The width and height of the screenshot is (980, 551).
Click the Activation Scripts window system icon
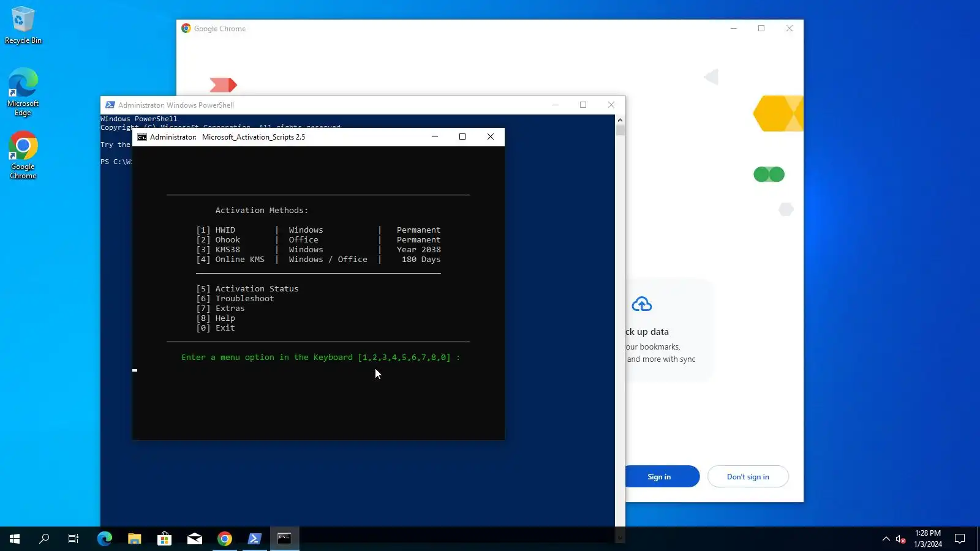click(x=142, y=137)
